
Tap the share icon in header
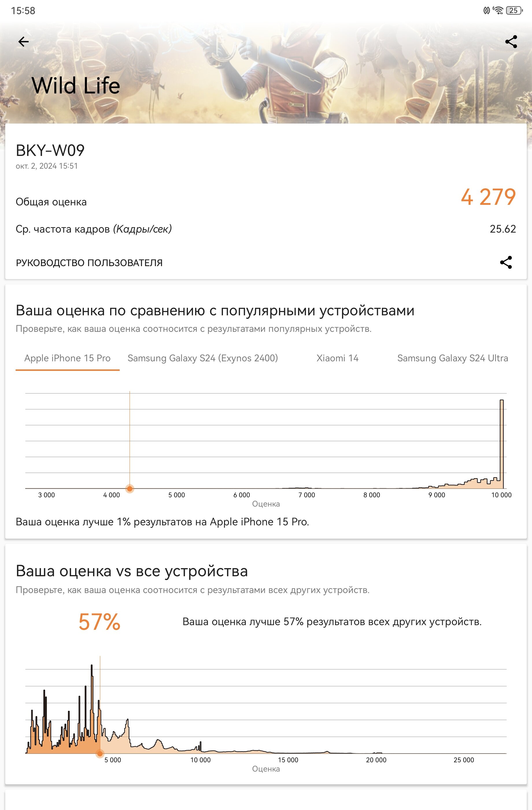(x=511, y=42)
